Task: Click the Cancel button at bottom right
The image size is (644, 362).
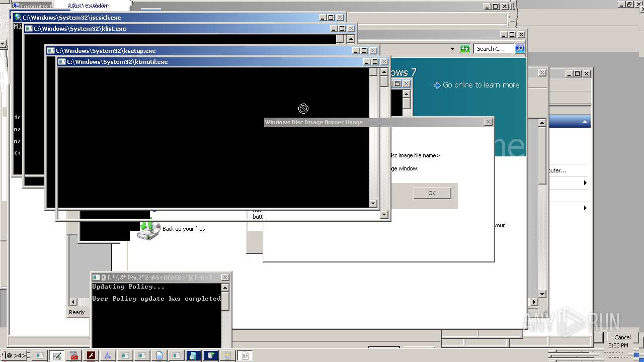Action: point(622,337)
